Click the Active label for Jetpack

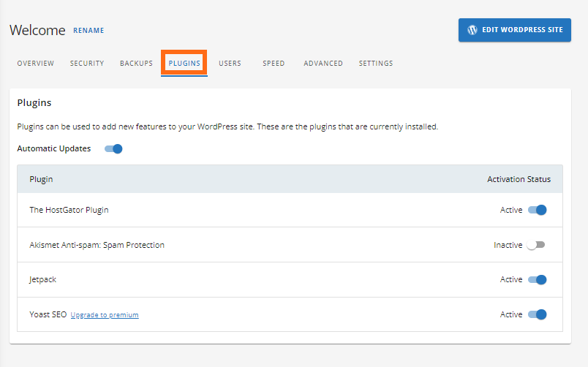[511, 280]
